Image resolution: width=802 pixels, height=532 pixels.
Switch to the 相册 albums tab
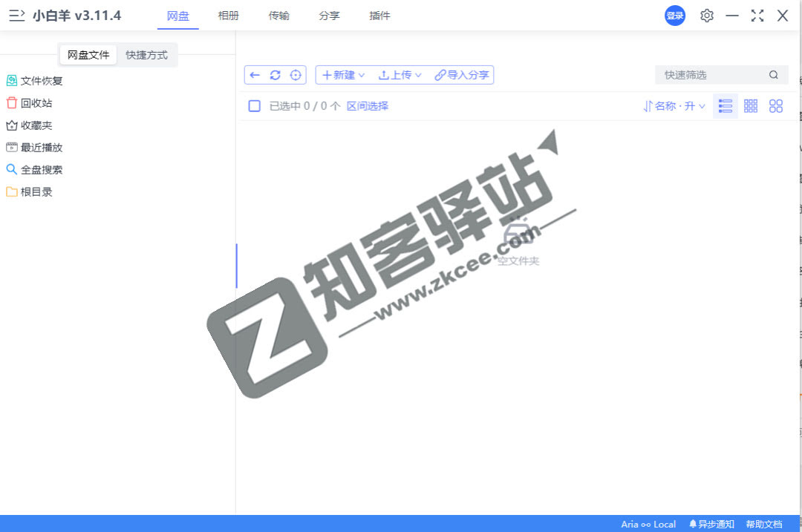229,16
